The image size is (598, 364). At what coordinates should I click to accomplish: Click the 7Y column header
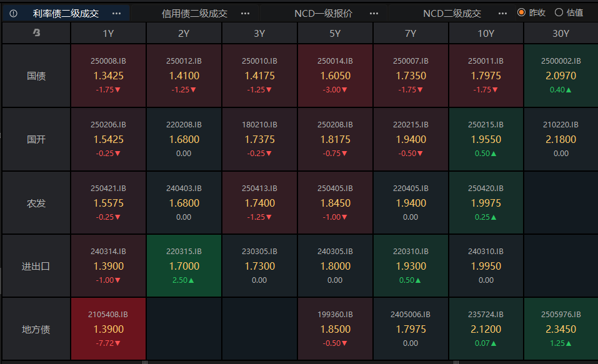[x=411, y=33]
